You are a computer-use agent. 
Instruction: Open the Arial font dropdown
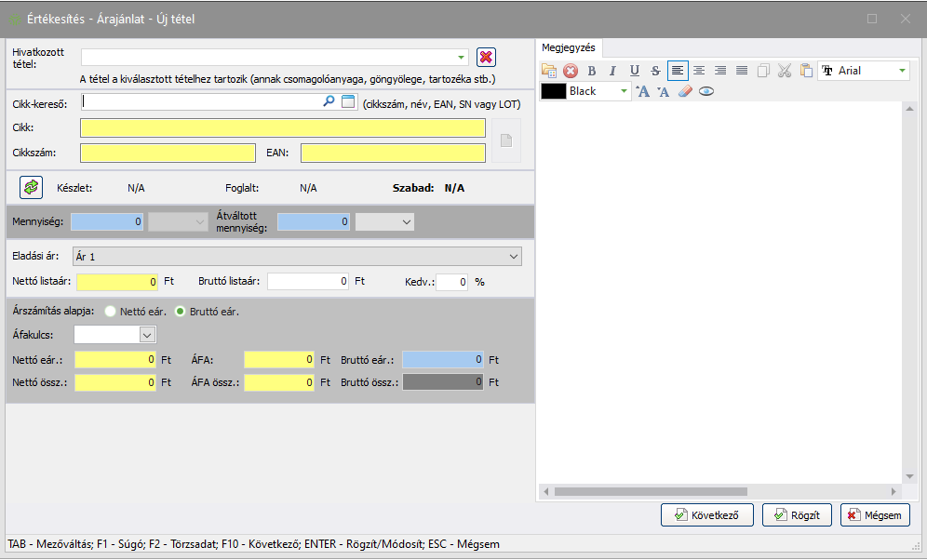902,71
